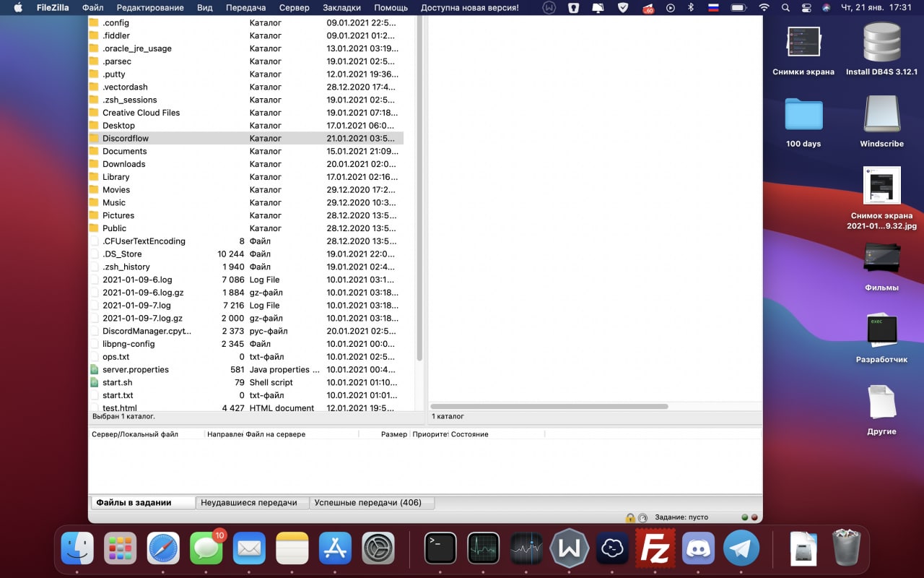The width and height of the screenshot is (924, 578).
Task: Open Messages with 10 unread badge
Action: (x=206, y=548)
